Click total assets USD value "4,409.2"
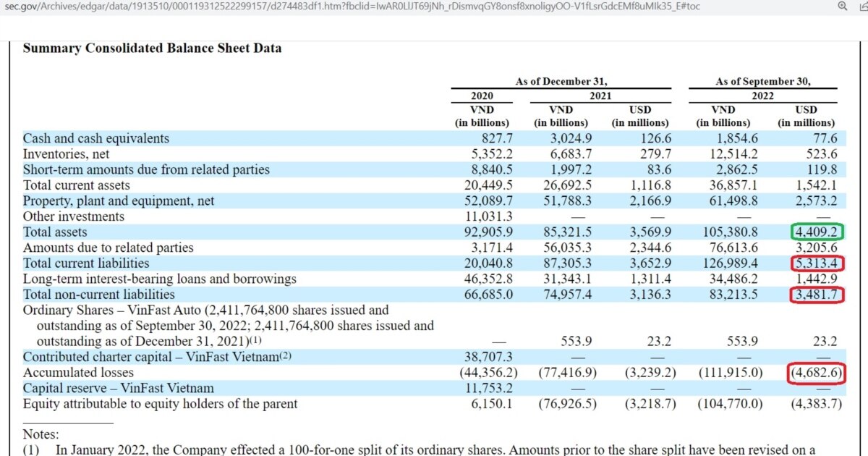 pos(817,232)
